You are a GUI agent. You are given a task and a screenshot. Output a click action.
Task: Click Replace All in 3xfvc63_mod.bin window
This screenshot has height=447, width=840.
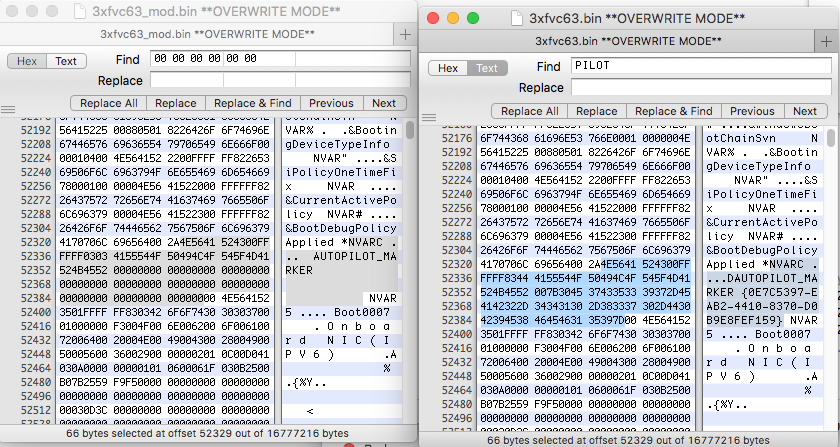coord(109,103)
